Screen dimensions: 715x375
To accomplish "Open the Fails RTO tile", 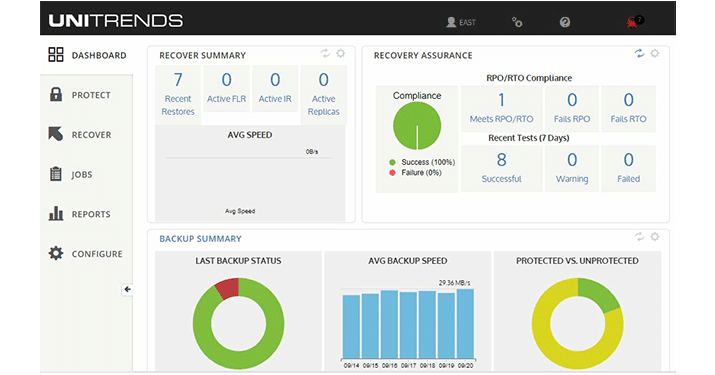I will pos(628,109).
